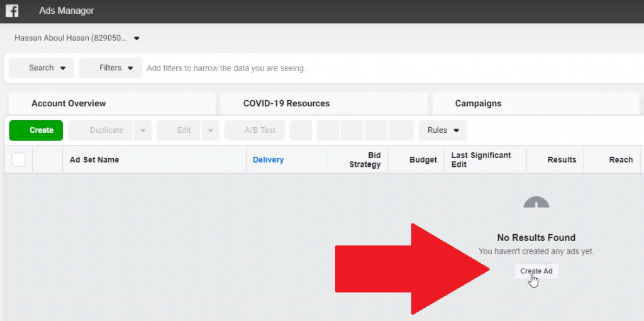
Task: Switch to the COVID-19 Resources tab
Action: (324, 104)
